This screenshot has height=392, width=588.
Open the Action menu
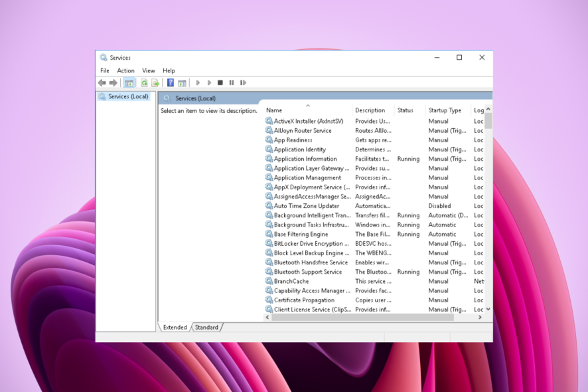[x=125, y=70]
